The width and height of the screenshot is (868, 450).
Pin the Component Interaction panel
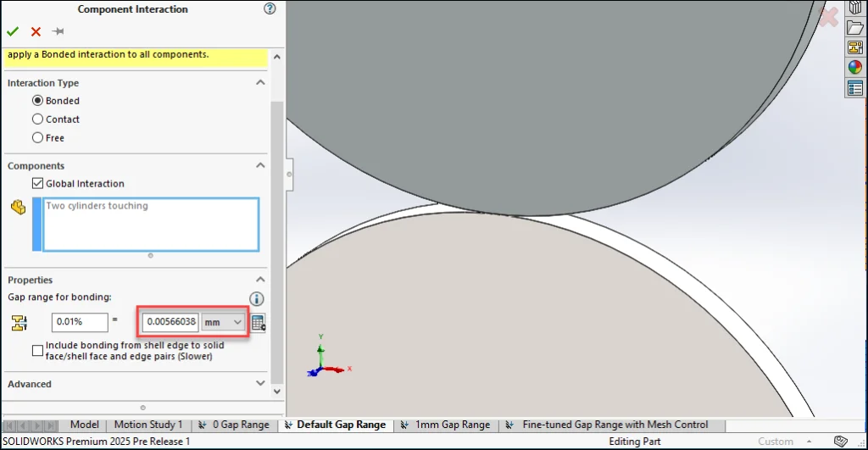tap(58, 31)
